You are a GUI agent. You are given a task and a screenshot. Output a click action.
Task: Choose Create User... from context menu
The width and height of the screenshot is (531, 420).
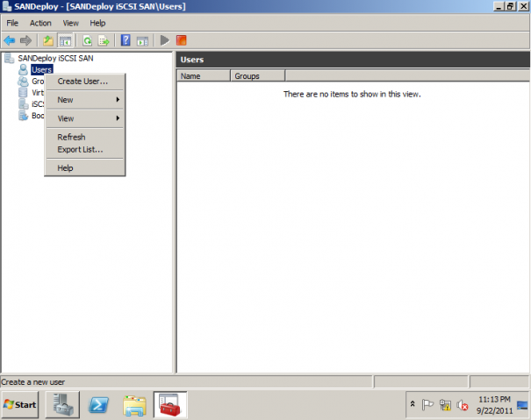[x=84, y=82]
